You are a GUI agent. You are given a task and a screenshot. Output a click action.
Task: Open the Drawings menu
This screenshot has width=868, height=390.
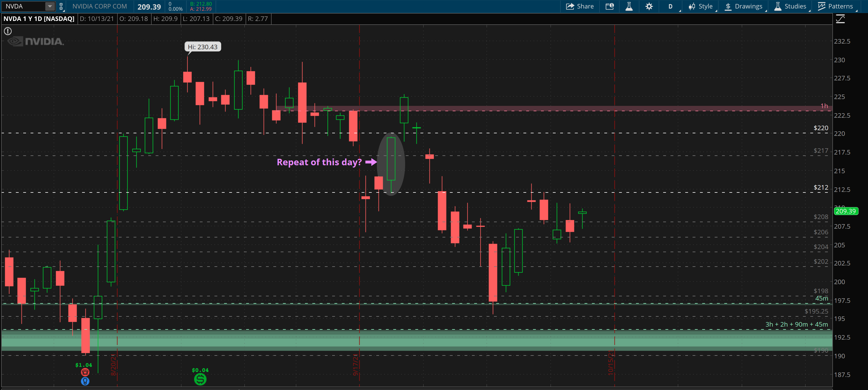click(x=744, y=6)
